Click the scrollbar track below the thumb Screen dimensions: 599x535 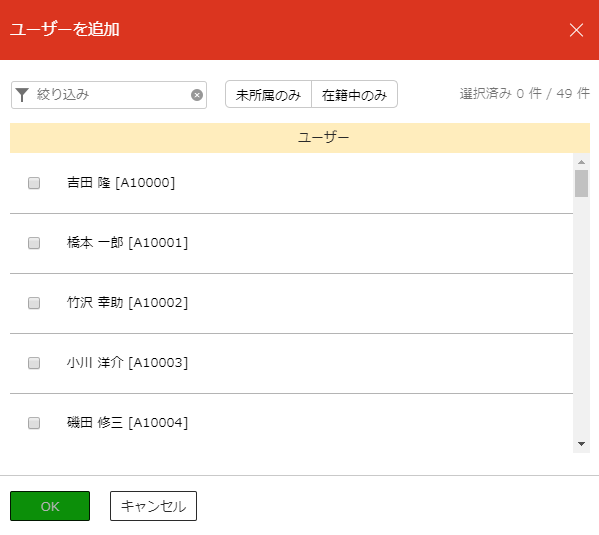click(x=581, y=317)
